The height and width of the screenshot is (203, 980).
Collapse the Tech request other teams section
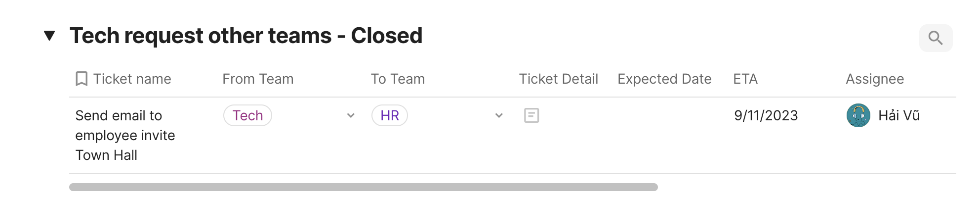tap(49, 36)
